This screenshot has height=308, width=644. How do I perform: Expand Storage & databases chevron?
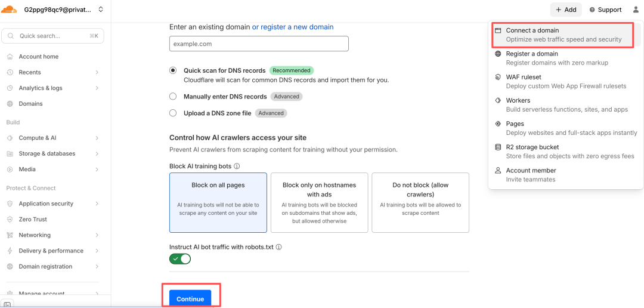point(97,153)
